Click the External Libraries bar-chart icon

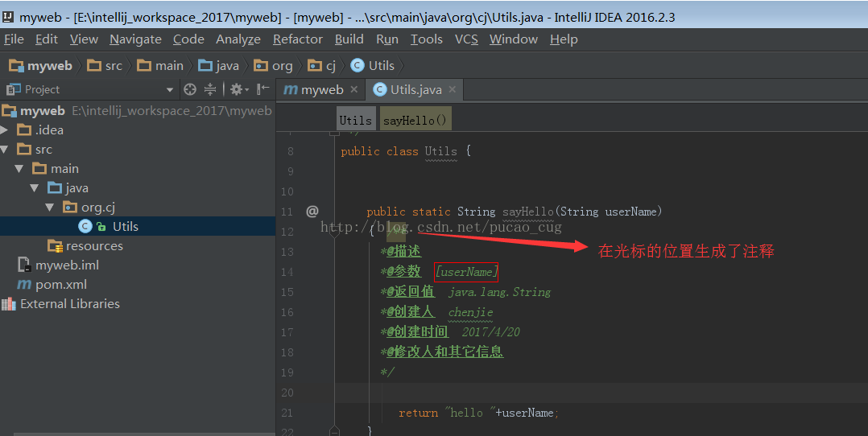(8, 304)
